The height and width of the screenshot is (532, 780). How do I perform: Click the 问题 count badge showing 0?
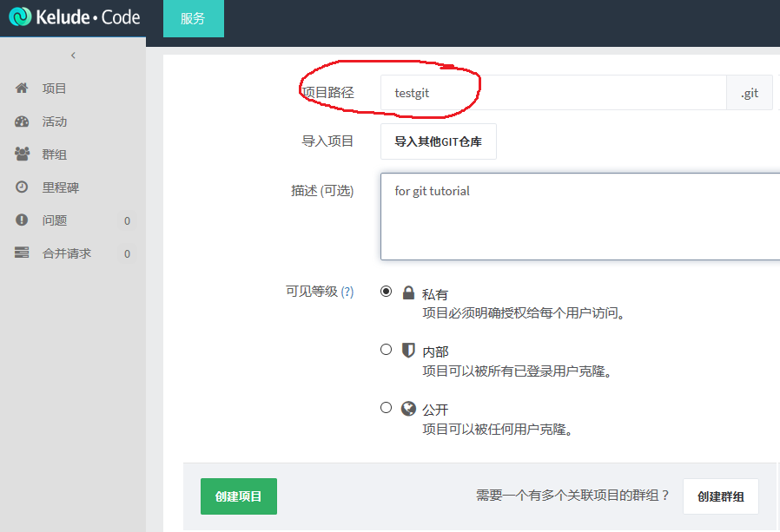pos(128,220)
